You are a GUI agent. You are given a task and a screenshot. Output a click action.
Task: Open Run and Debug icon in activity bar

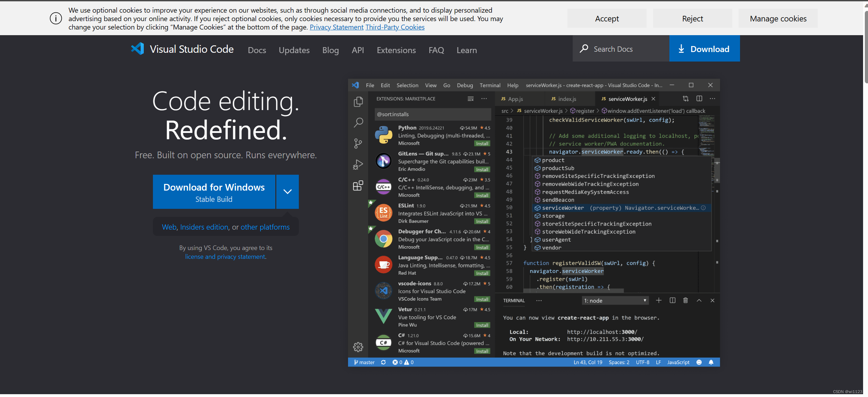click(358, 165)
